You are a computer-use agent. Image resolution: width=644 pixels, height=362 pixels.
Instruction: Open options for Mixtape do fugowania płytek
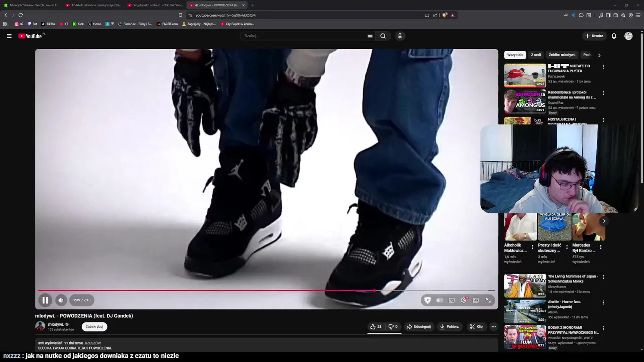point(603,66)
